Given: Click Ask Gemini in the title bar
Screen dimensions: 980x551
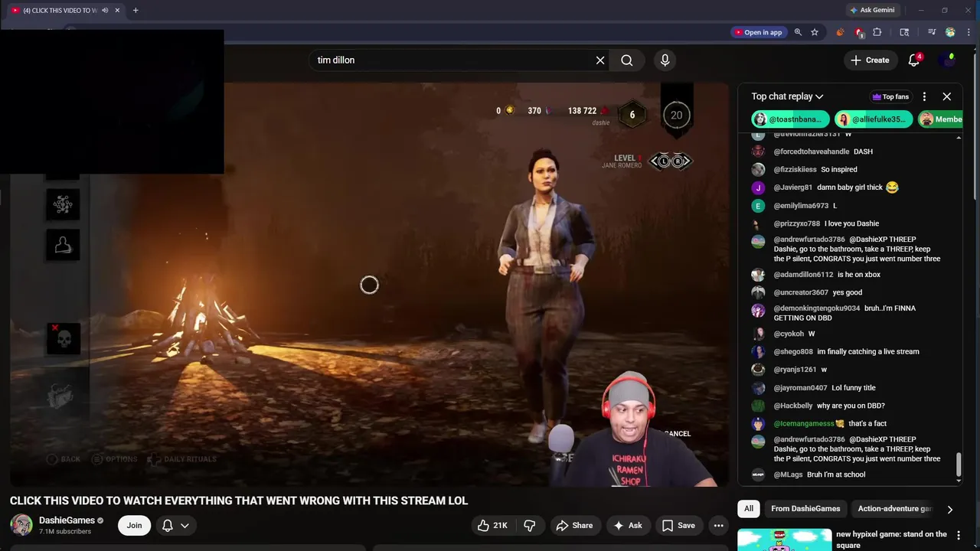Looking at the screenshot, I should 872,10.
